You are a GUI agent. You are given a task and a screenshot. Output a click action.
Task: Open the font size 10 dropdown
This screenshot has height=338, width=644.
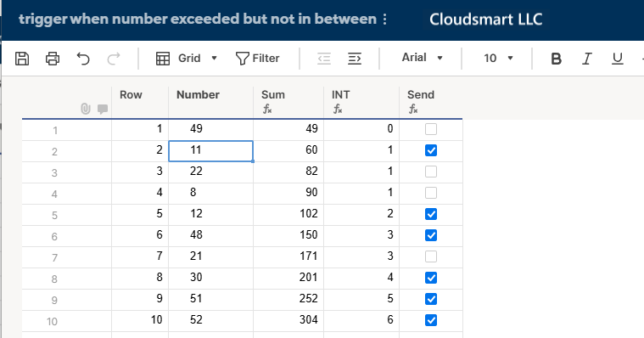tap(498, 58)
